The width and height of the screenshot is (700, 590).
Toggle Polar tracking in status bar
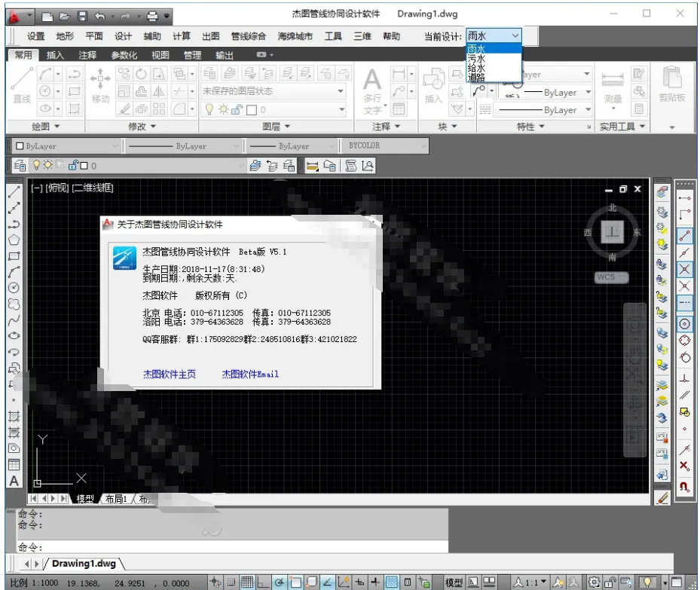280,582
